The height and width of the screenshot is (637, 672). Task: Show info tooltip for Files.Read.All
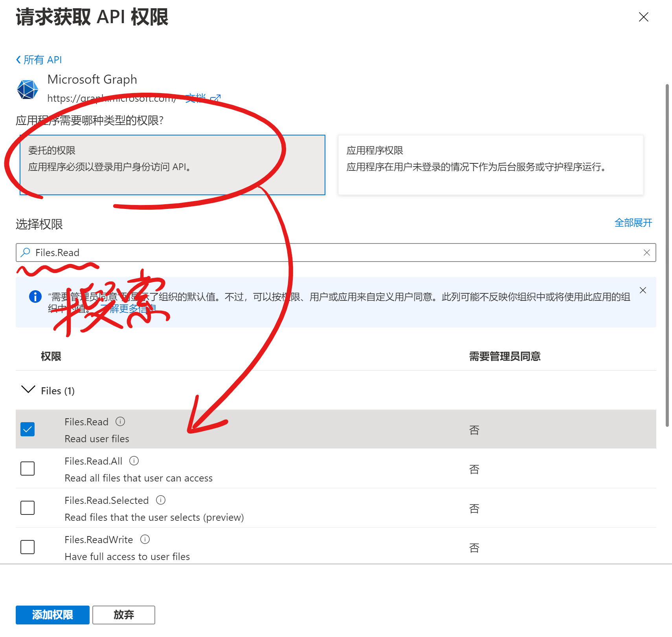[x=134, y=461]
